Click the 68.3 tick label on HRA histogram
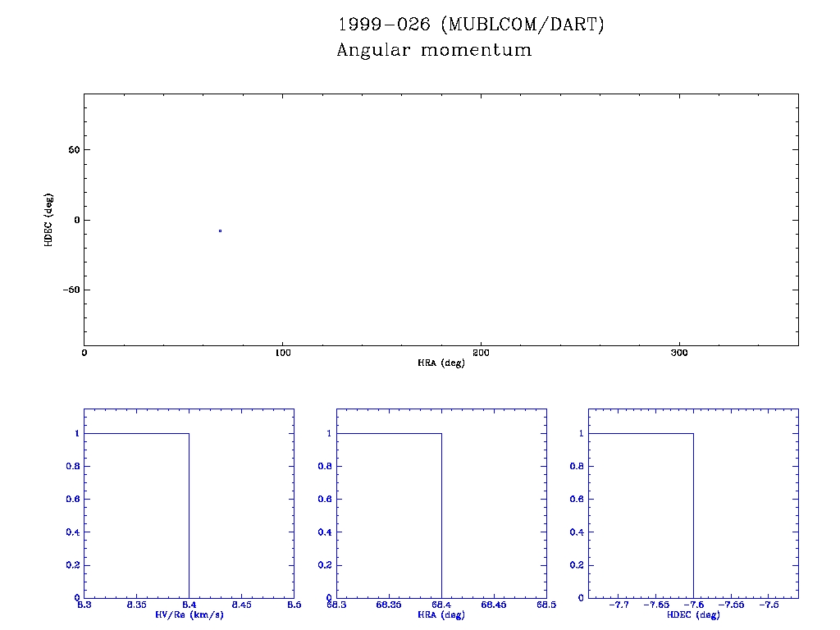 pyautogui.click(x=337, y=605)
